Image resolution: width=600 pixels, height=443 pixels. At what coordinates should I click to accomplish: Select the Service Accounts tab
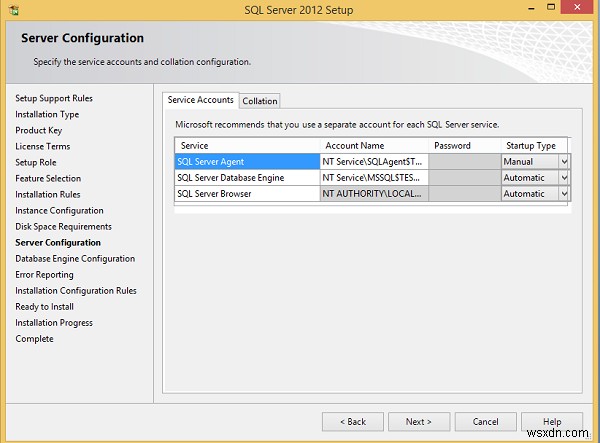point(201,100)
